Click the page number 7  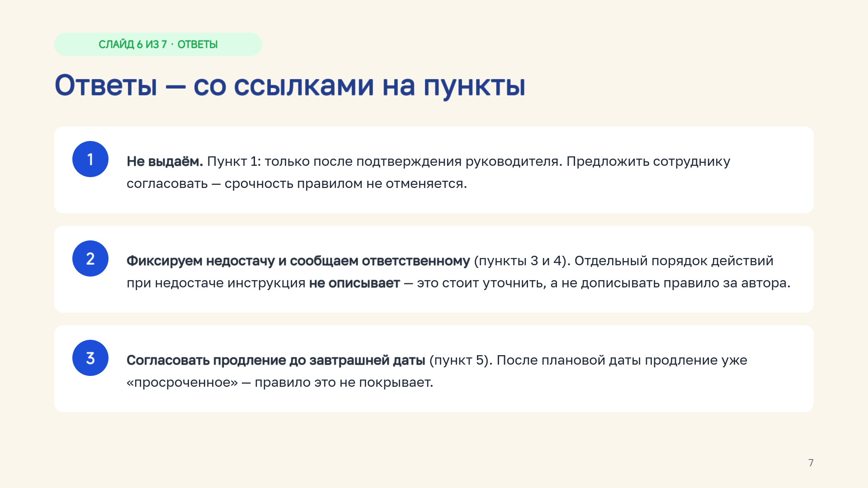point(811,463)
